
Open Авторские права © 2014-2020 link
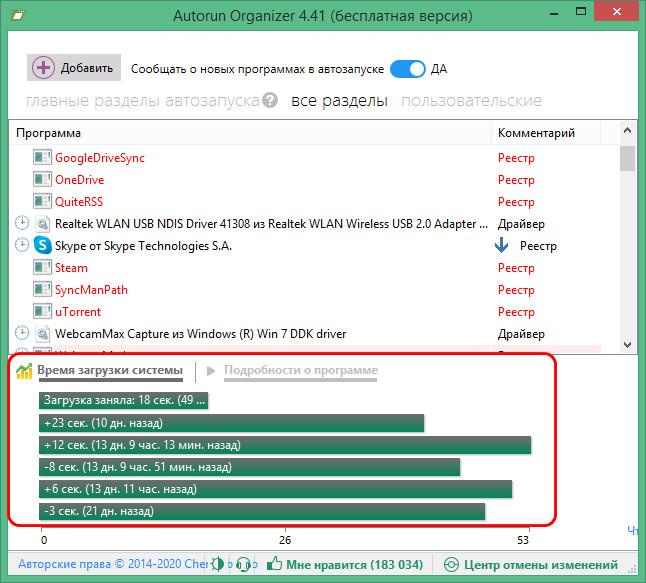[114, 564]
